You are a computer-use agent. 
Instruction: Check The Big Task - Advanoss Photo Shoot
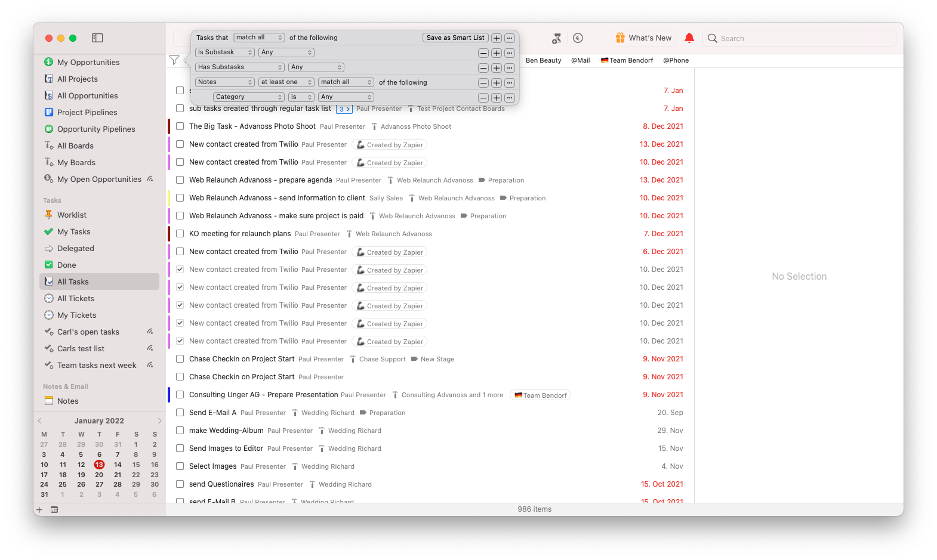(180, 126)
